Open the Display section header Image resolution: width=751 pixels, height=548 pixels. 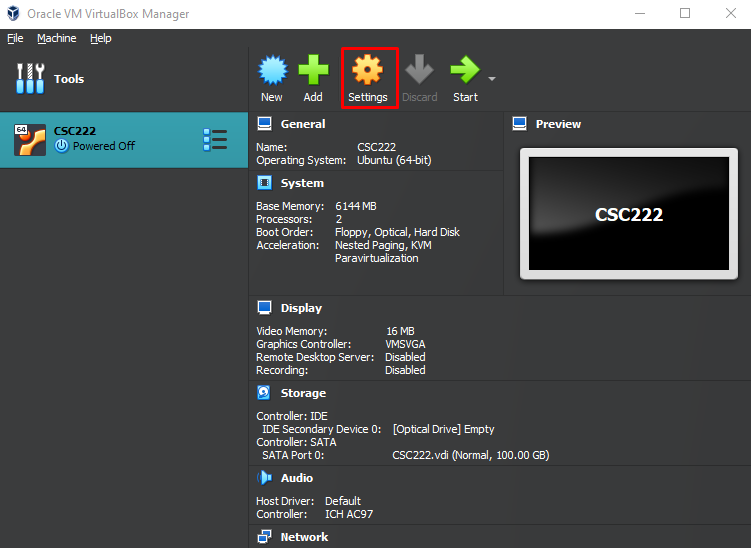300,308
